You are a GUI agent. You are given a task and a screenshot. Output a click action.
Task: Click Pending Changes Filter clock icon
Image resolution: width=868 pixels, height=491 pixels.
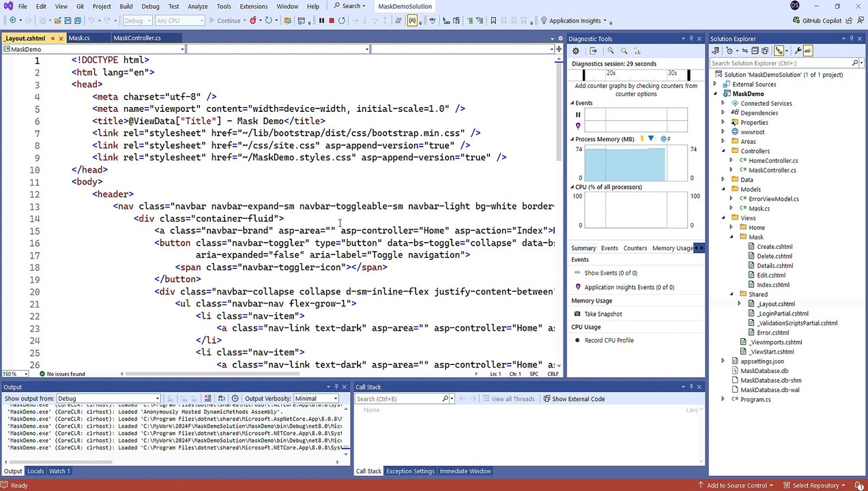(x=729, y=50)
